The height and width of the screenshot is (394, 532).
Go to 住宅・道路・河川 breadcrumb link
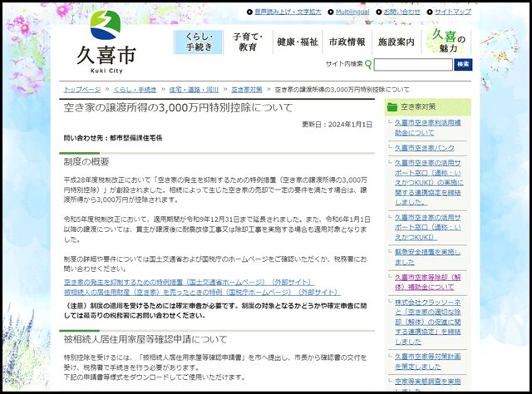[x=194, y=90]
